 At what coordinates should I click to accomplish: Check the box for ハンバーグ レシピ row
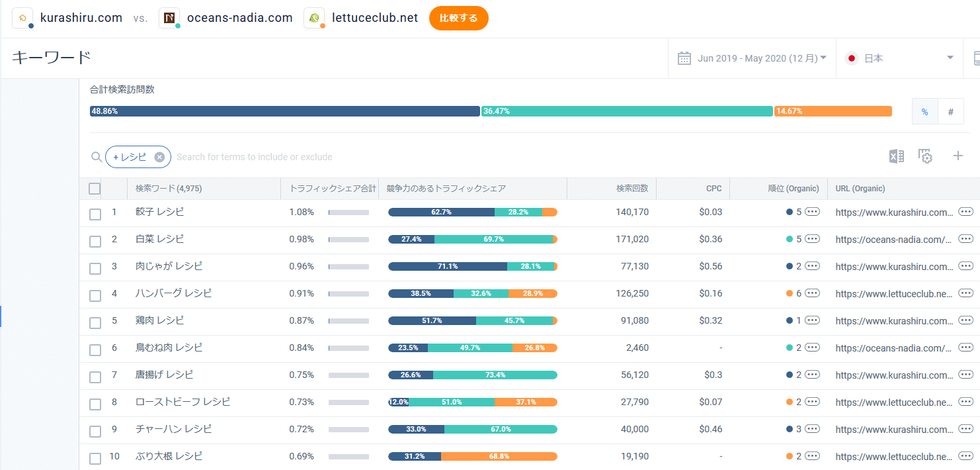tap(95, 295)
